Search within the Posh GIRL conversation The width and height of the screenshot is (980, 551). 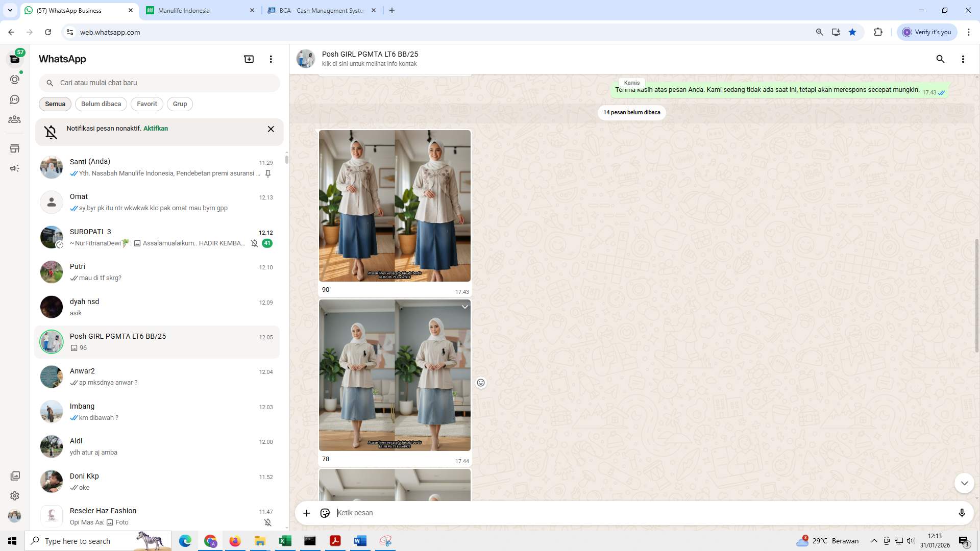tap(940, 59)
